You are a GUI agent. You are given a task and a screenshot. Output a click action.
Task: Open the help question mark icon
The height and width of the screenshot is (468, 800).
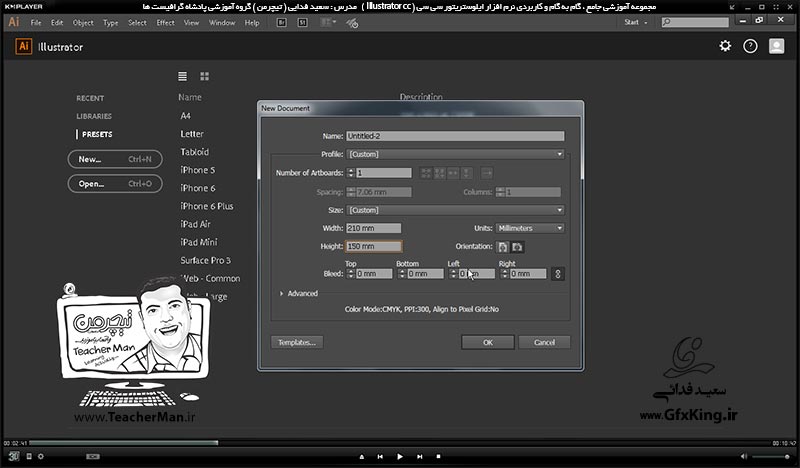pyautogui.click(x=750, y=46)
